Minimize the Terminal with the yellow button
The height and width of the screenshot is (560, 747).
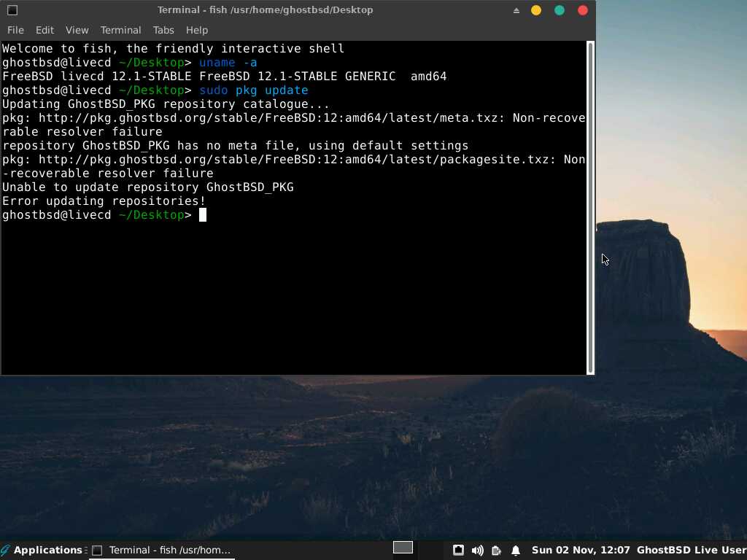[536, 10]
